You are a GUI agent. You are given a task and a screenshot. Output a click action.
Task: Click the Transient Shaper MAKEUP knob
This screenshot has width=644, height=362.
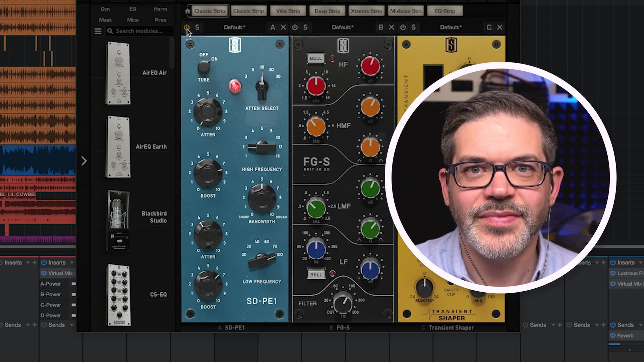point(424,287)
